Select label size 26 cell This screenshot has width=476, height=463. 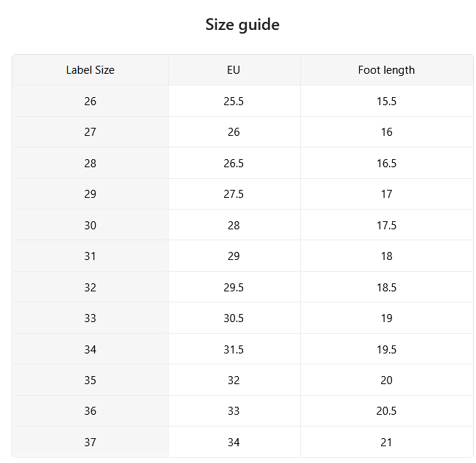(91, 101)
